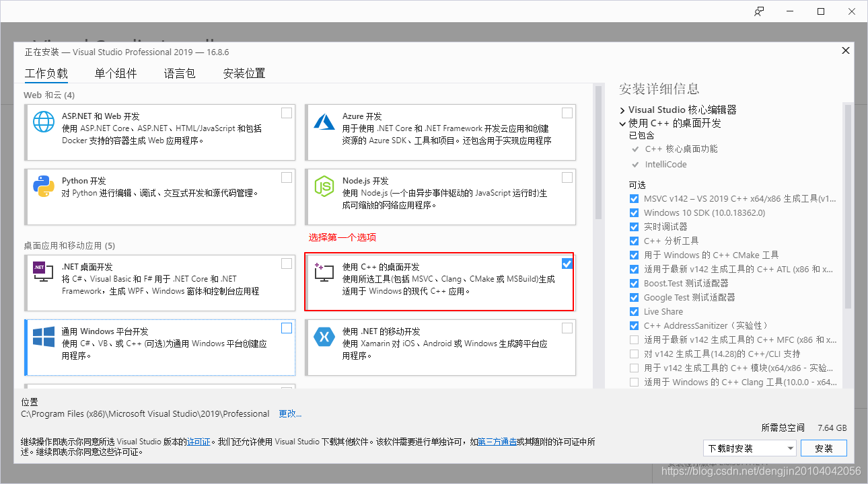This screenshot has height=484, width=868.
Task: Switch to the 工作负载 tab
Action: pos(46,73)
